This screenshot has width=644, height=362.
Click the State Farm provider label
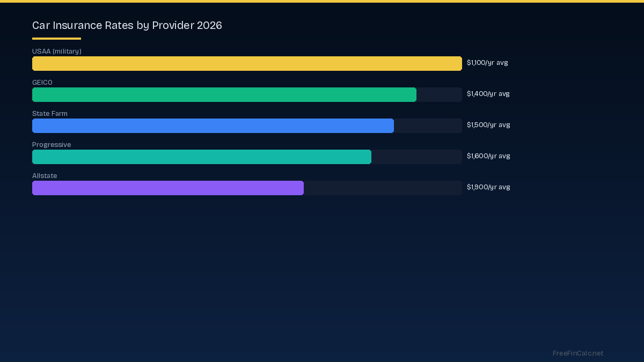point(50,114)
